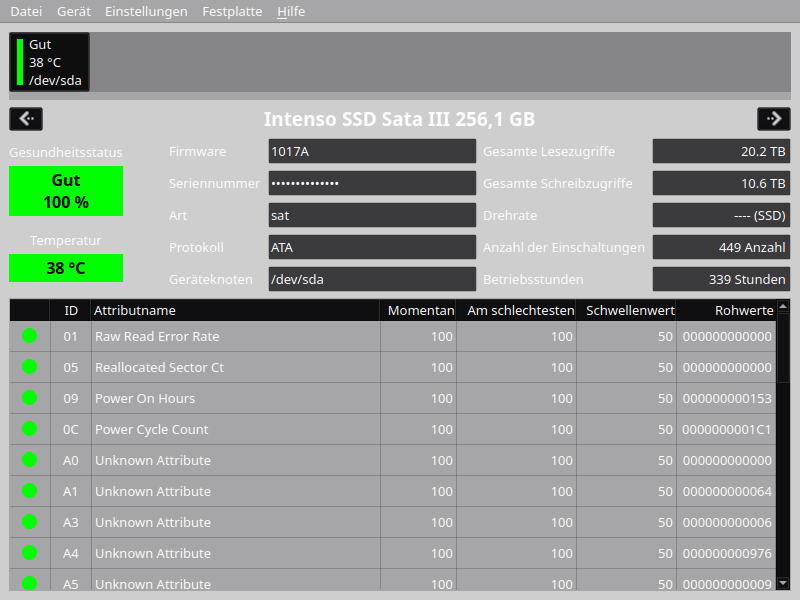Open the Festplatte menu
The image size is (800, 600).
coord(232,11)
